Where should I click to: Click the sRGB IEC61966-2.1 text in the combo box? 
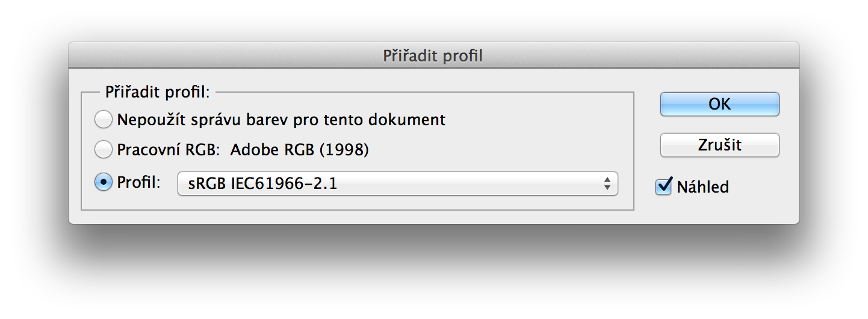point(263,184)
